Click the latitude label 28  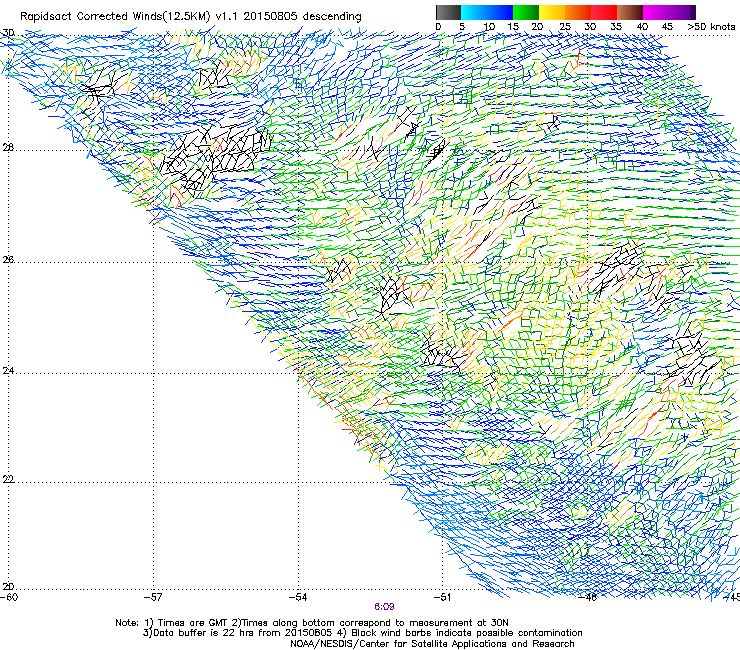pyautogui.click(x=8, y=148)
